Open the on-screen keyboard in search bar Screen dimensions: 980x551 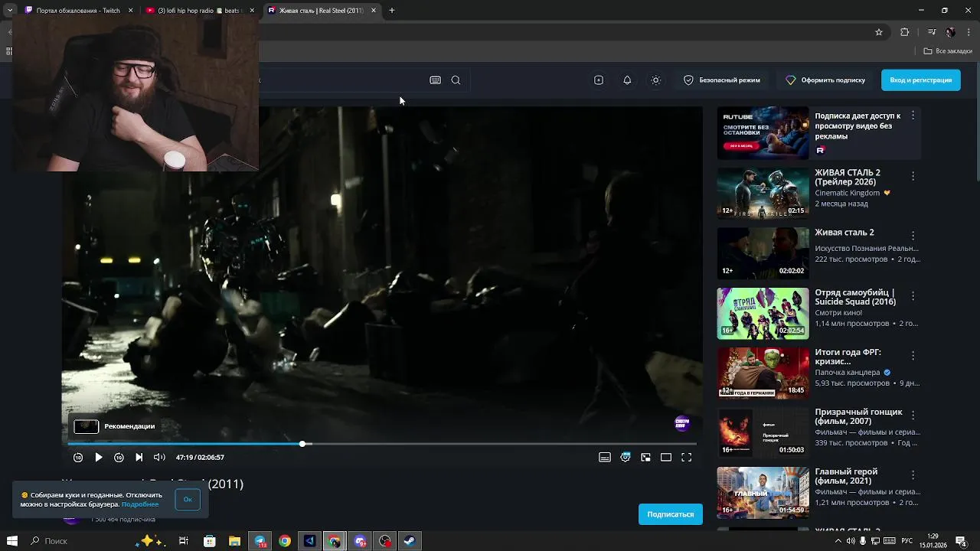pyautogui.click(x=435, y=80)
